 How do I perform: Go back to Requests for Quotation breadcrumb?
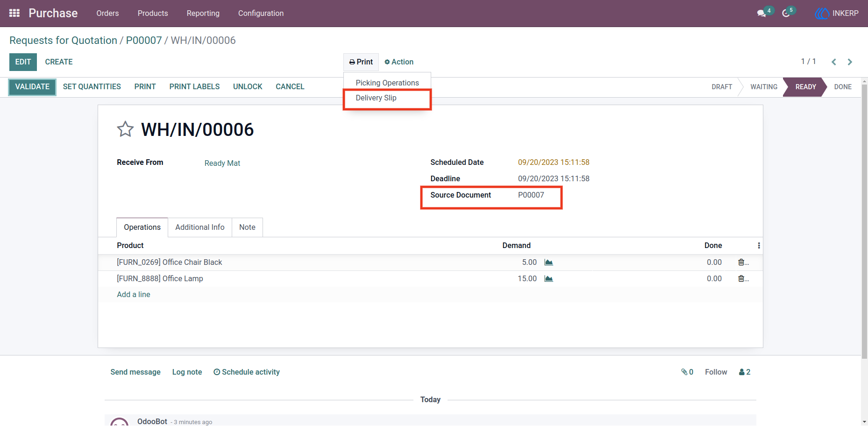coord(63,41)
